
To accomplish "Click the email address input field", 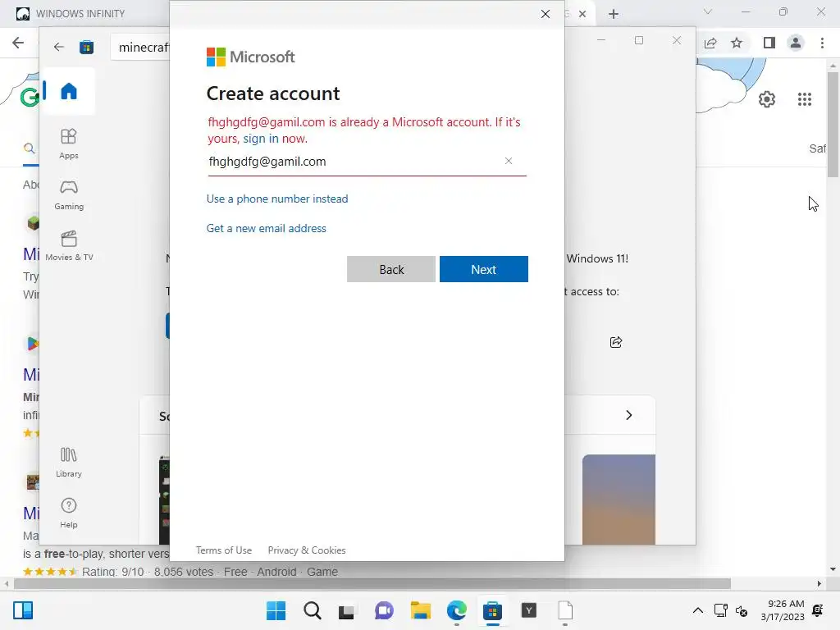I will (367, 162).
